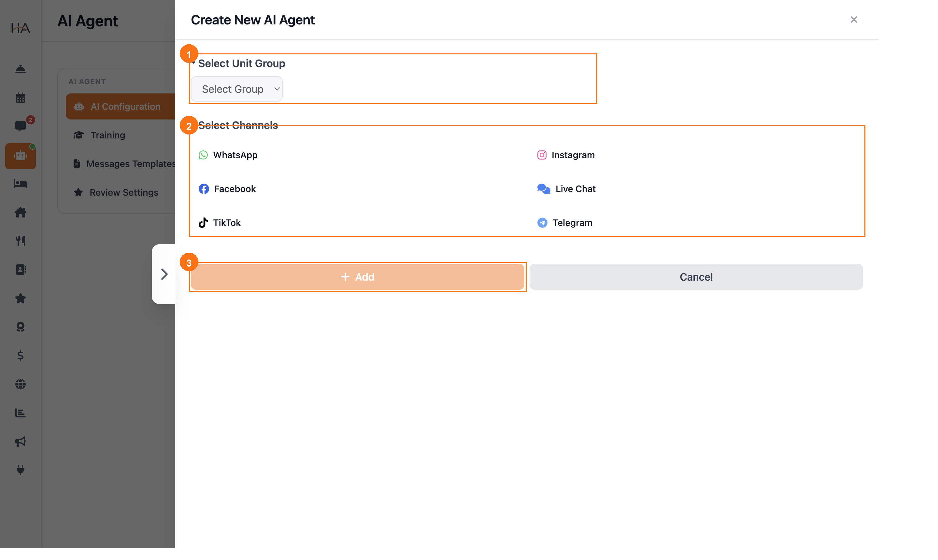This screenshot has width=938, height=560.
Task: Select the WhatsApp channel
Action: [x=228, y=155]
